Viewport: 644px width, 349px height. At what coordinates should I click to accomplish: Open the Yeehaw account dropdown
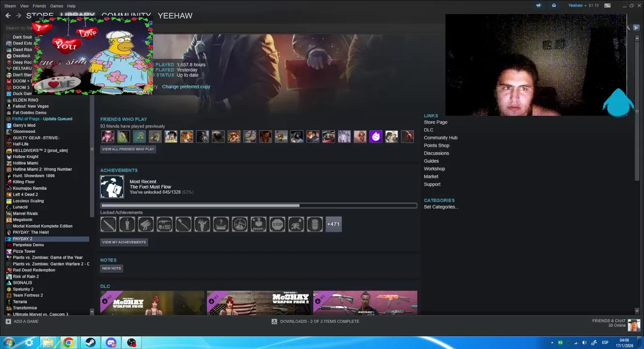point(578,5)
